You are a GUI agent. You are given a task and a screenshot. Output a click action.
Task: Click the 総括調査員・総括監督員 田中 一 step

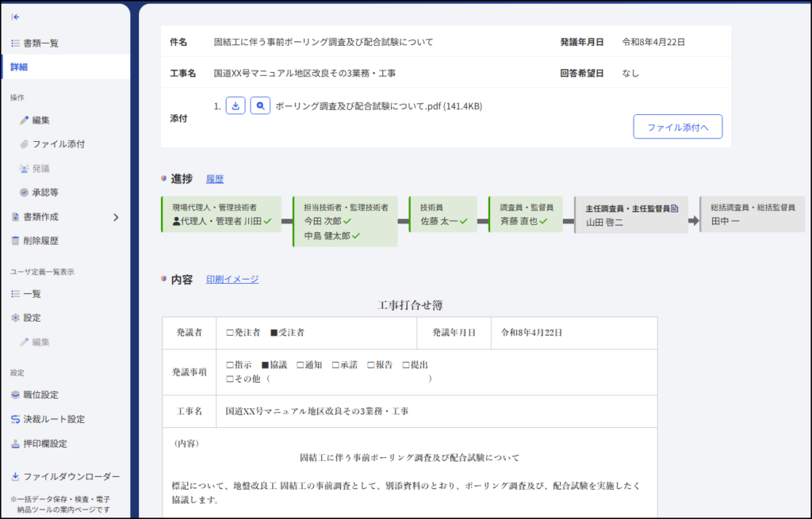(x=753, y=214)
